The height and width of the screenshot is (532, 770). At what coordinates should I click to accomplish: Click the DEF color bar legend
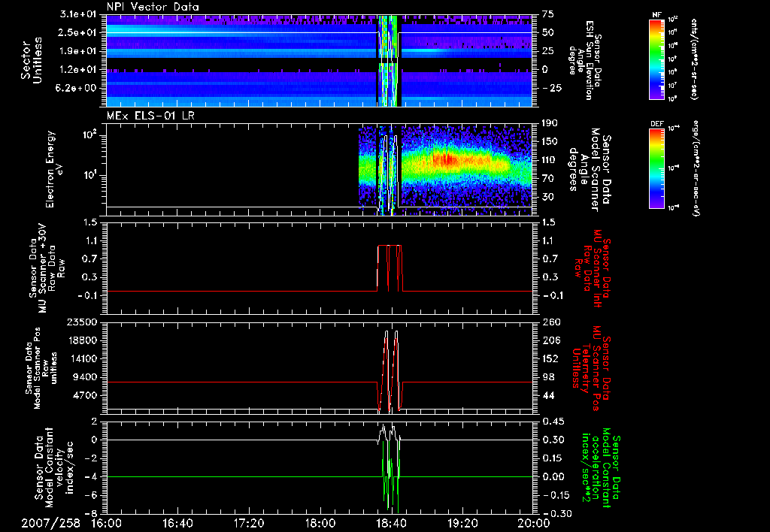tap(656, 168)
